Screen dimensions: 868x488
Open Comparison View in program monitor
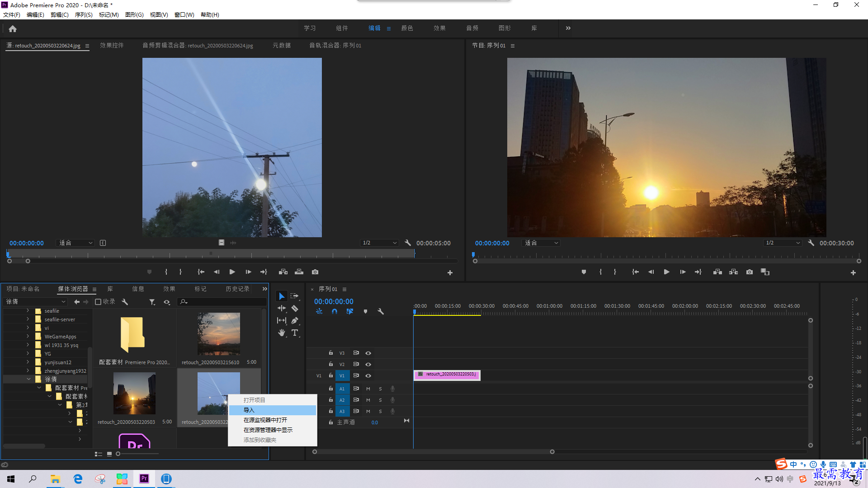coord(765,272)
